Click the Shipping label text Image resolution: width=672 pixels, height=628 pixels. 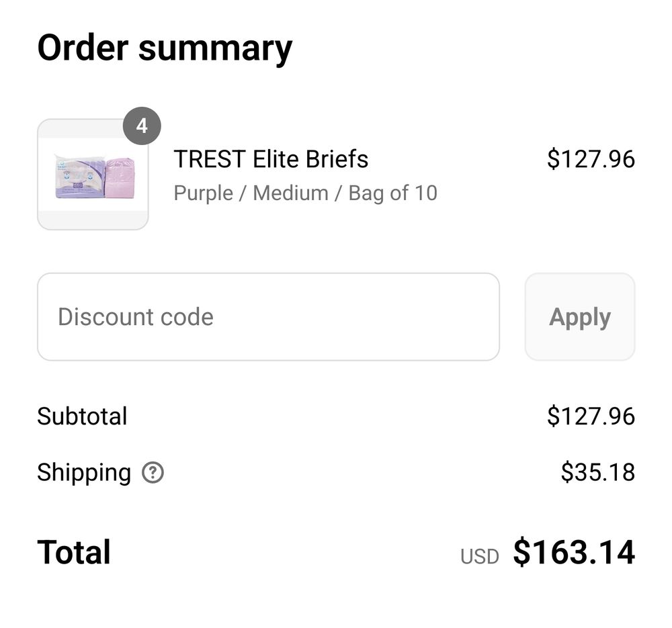pos(84,472)
